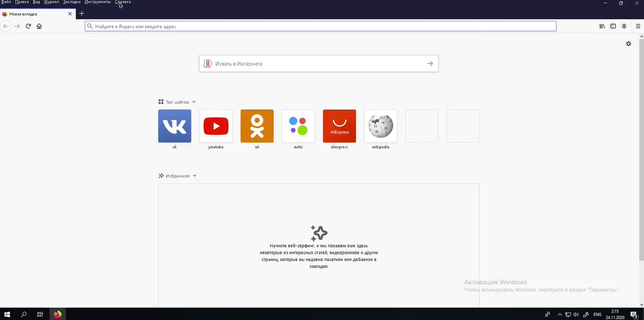Open the Windows Start menu

8,314
